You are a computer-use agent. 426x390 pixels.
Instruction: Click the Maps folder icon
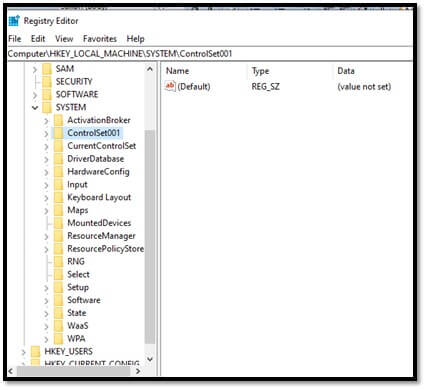59,210
